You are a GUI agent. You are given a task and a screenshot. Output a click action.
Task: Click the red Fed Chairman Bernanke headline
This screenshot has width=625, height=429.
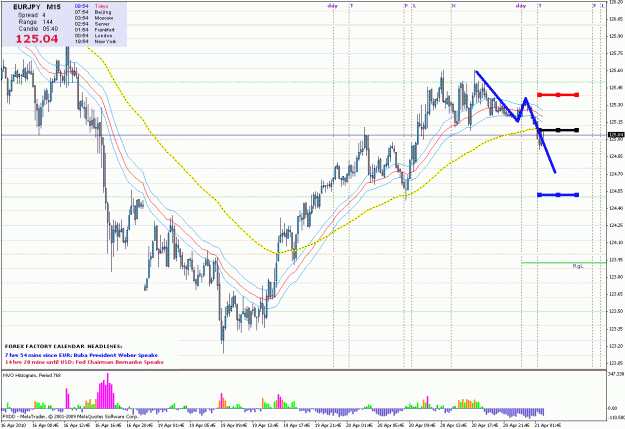[84, 362]
